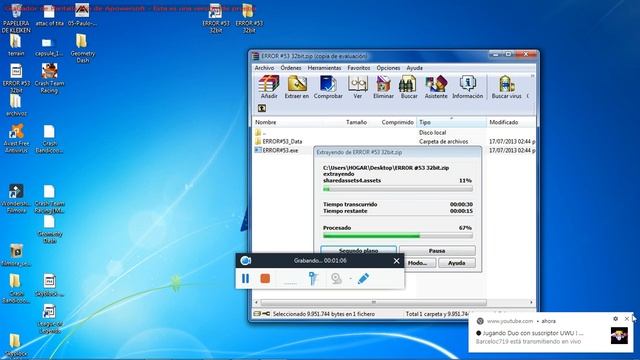
Task: Pause the screen recording
Action: pyautogui.click(x=245, y=278)
